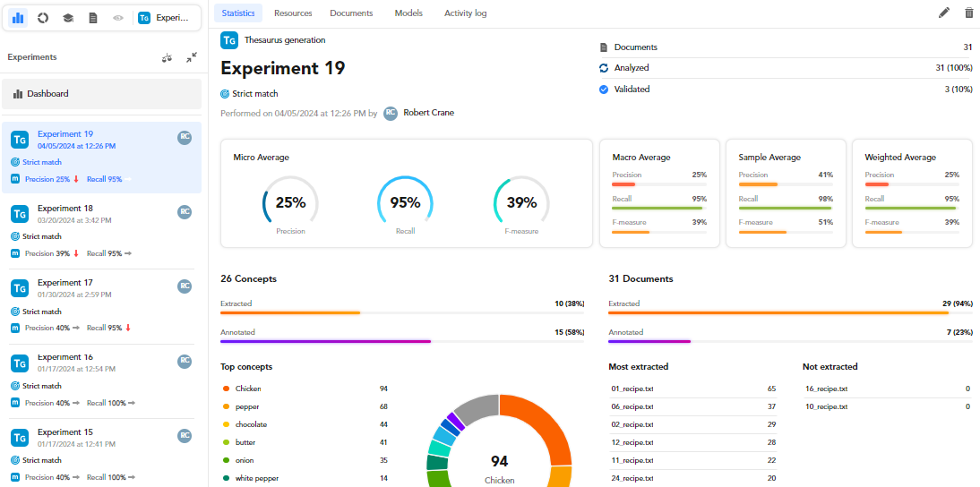
Task: Open the Activity log tab
Action: tap(465, 13)
